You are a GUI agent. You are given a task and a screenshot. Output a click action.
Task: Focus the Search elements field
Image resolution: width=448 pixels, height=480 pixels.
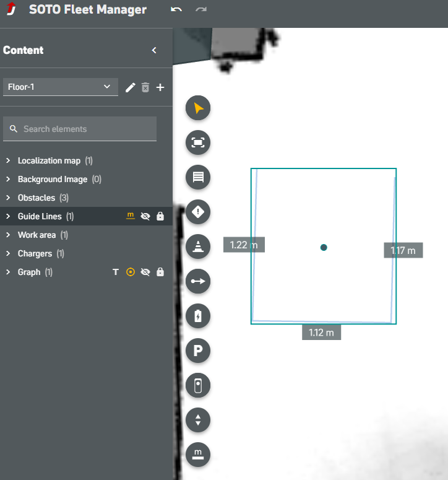tap(80, 129)
